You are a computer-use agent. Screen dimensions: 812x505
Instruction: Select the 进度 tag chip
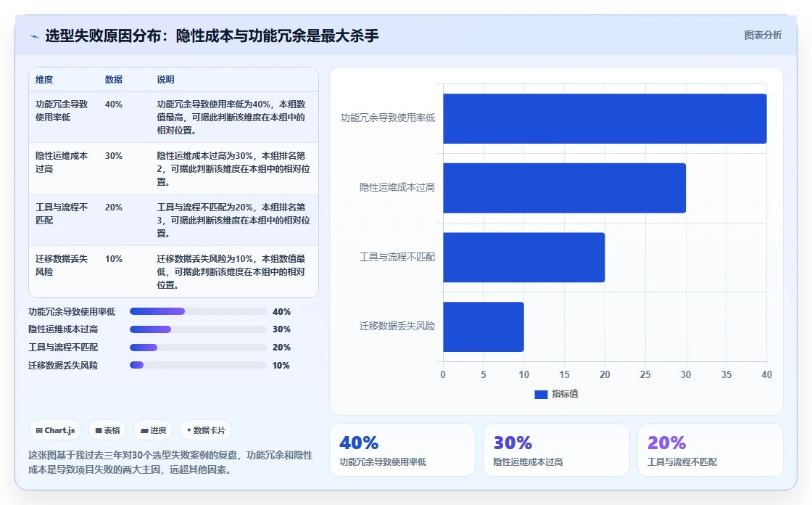[x=153, y=430]
